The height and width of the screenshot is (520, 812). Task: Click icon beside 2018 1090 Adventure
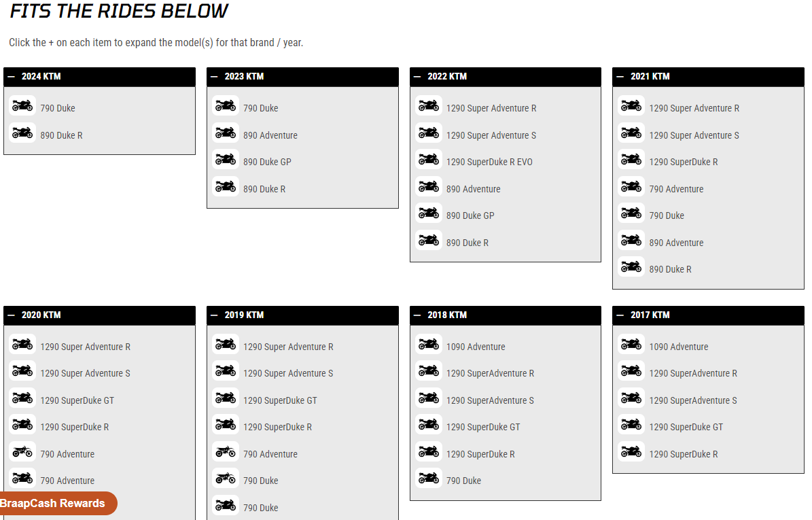429,345
